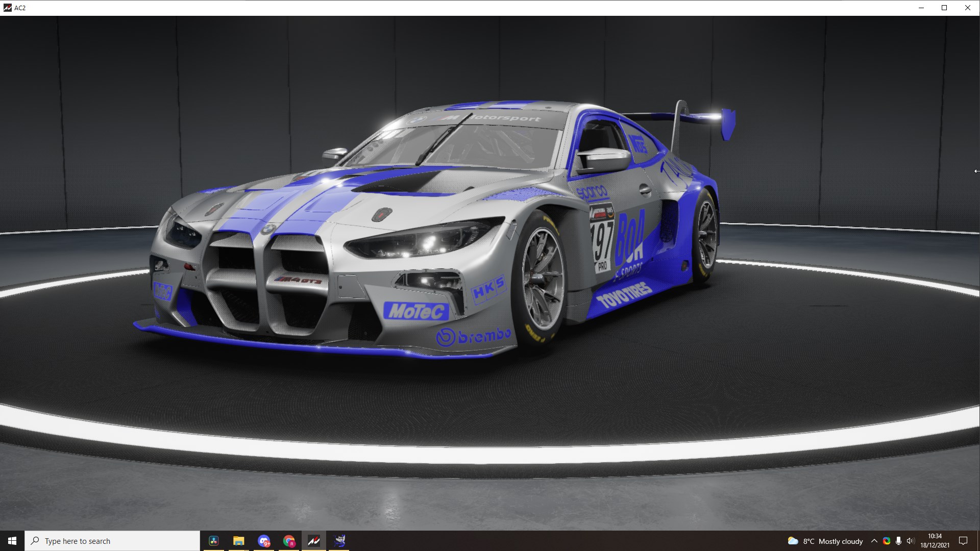Click the 'Type here to search' box
980x551 pixels.
(x=112, y=541)
